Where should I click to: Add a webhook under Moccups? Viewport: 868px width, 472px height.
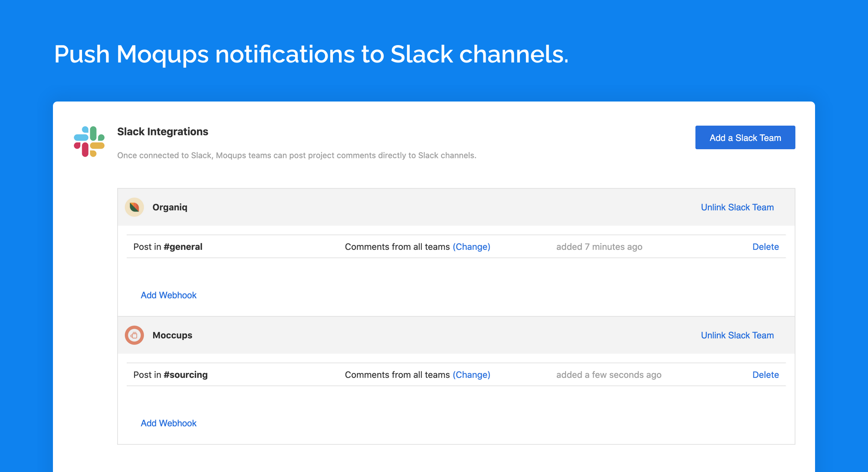point(168,423)
